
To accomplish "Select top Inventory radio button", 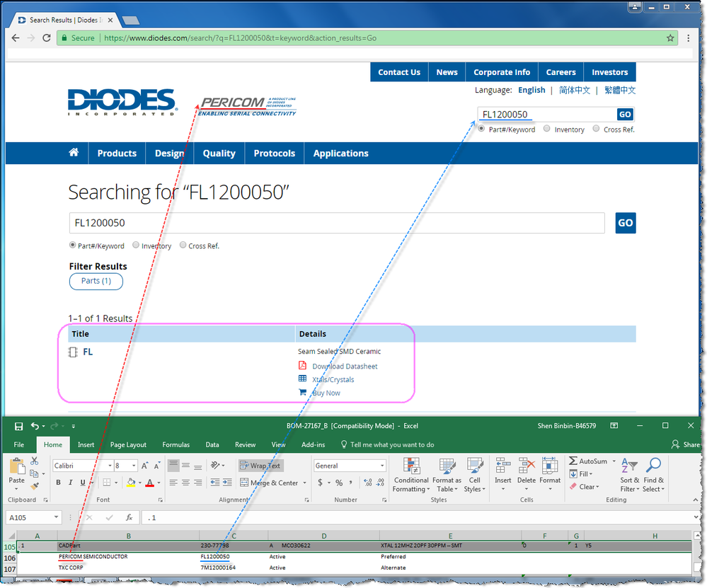I will pos(547,129).
